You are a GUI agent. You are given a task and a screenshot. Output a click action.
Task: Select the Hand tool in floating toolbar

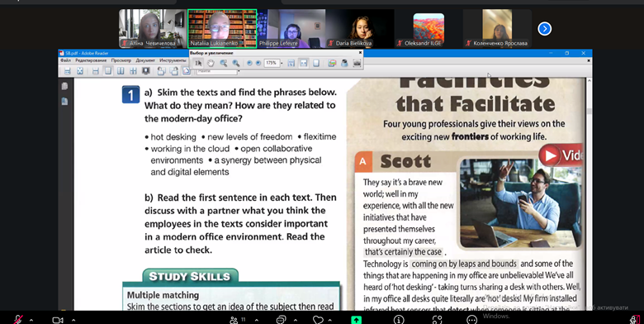click(211, 63)
